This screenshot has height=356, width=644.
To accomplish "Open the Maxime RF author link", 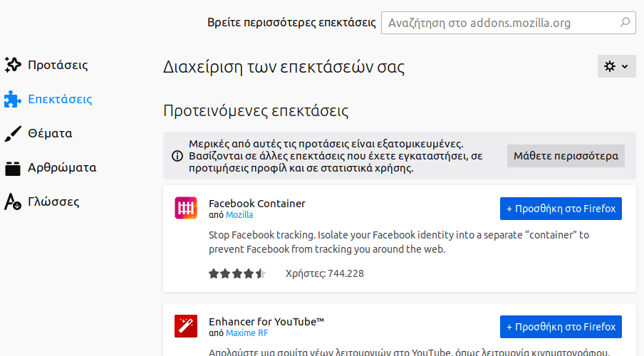I will [x=247, y=333].
